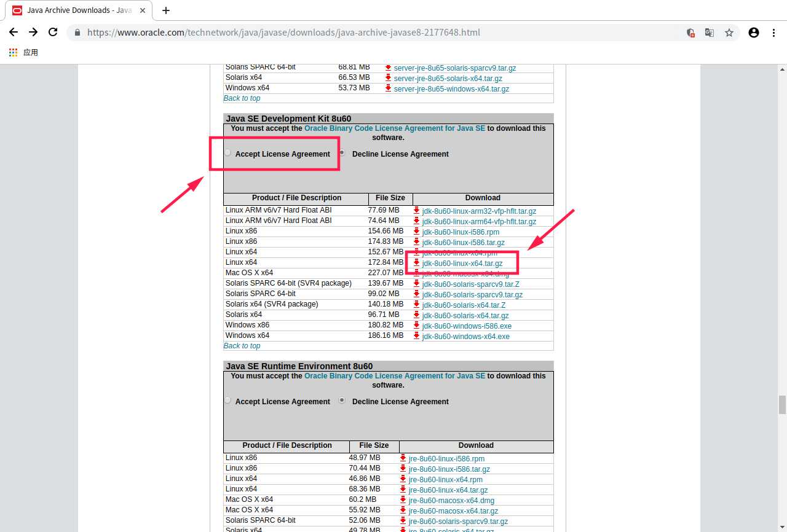Open the Chrome three-dot menu
The height and width of the screenshot is (532, 787).
(773, 33)
